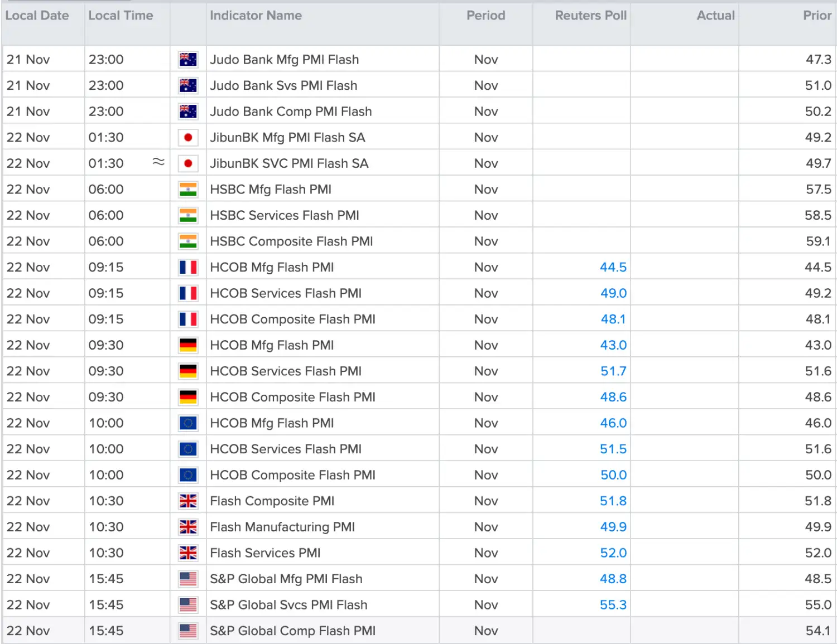Select the "Judo Bank Svs PMI Flash" indicator name
Image resolution: width=837 pixels, height=644 pixels.
tap(283, 85)
